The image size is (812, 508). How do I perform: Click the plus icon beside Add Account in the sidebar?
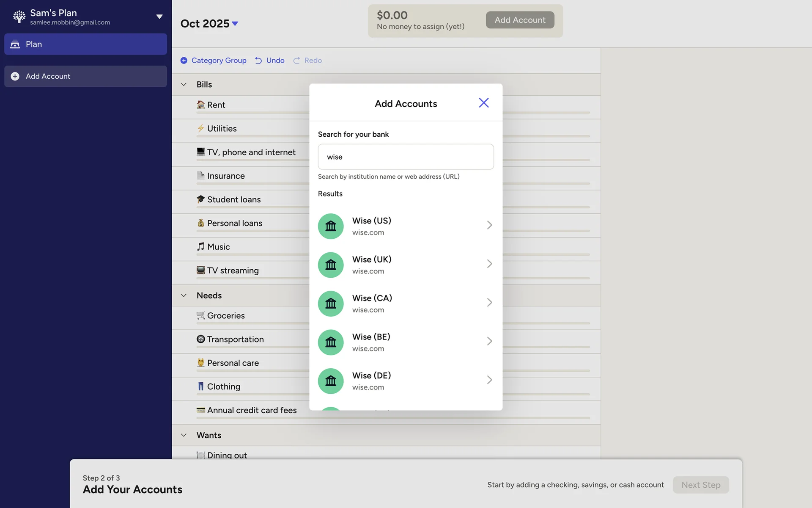pos(15,76)
